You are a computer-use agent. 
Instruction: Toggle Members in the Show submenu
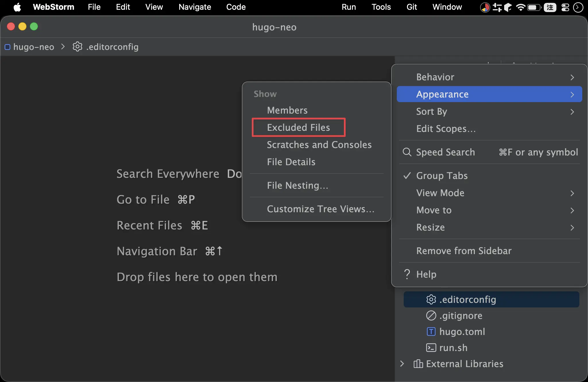tap(317, 110)
